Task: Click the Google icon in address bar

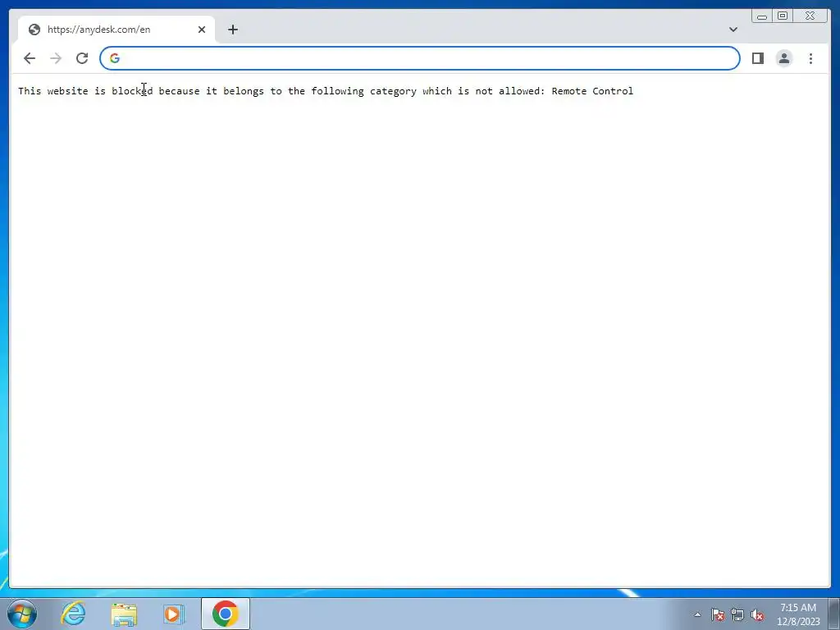Action: [115, 58]
